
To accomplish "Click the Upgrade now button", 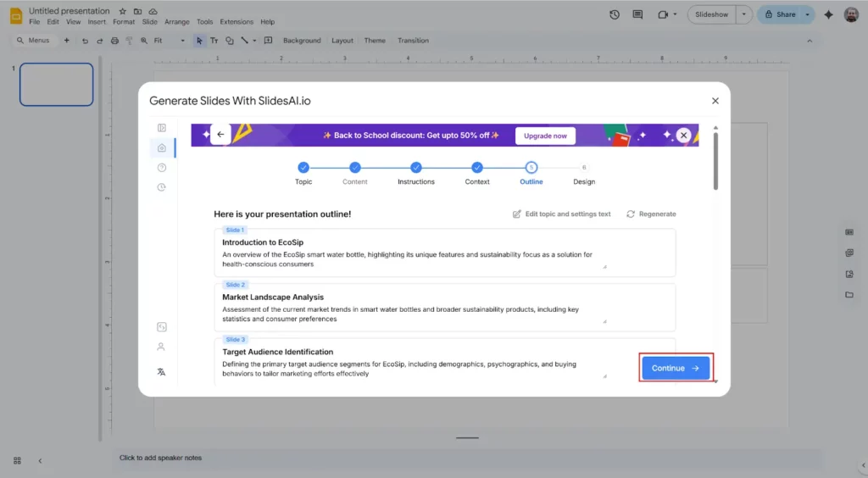I will 545,136.
